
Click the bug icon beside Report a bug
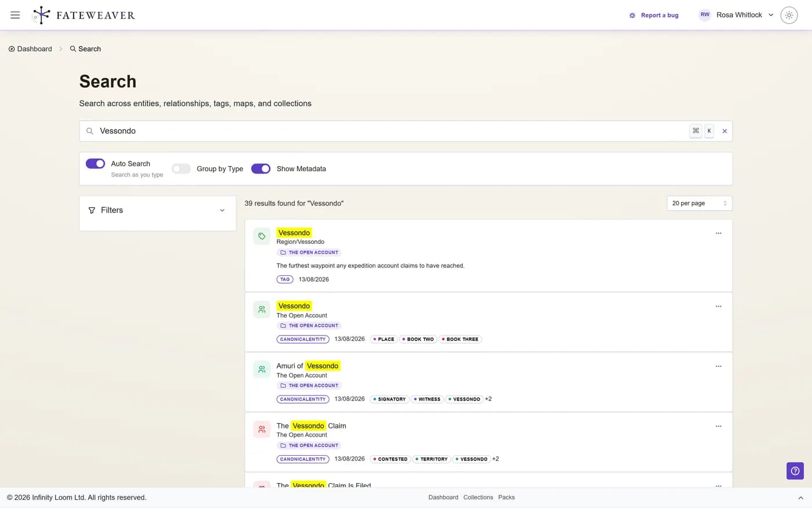click(632, 15)
